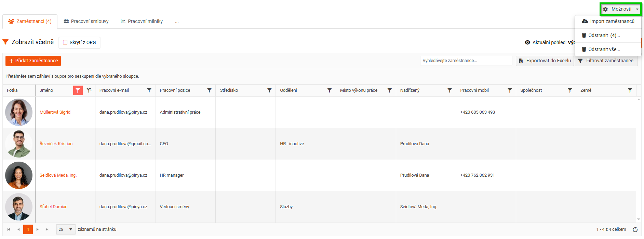Click the Vyhledávejte zaměstnance search field
The image size is (644, 239).
tap(466, 61)
